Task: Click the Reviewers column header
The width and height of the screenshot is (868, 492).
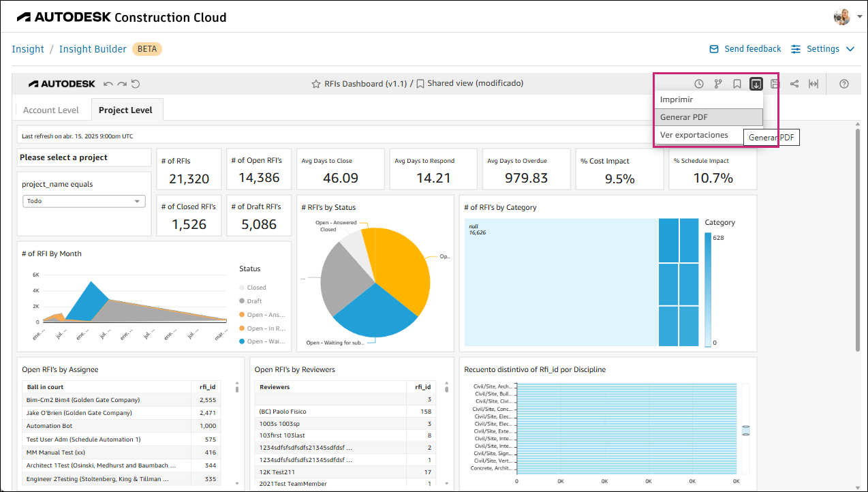Action: [330, 387]
